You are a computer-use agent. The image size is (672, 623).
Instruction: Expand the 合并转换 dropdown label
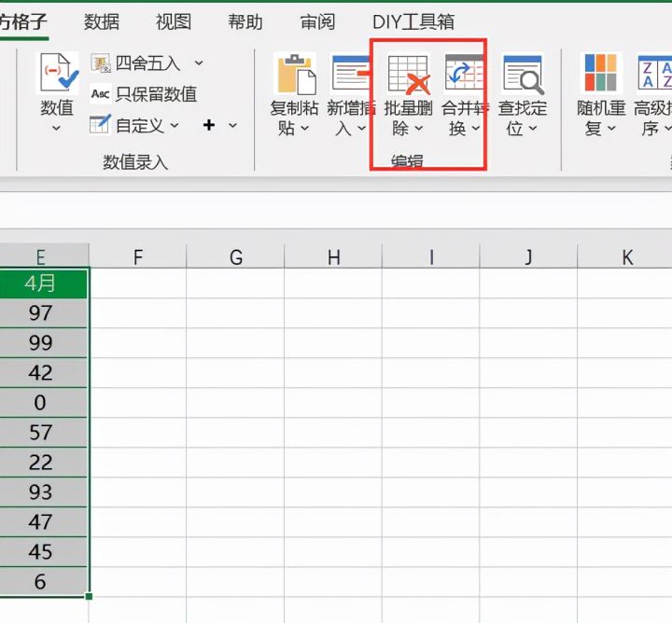tap(465, 118)
